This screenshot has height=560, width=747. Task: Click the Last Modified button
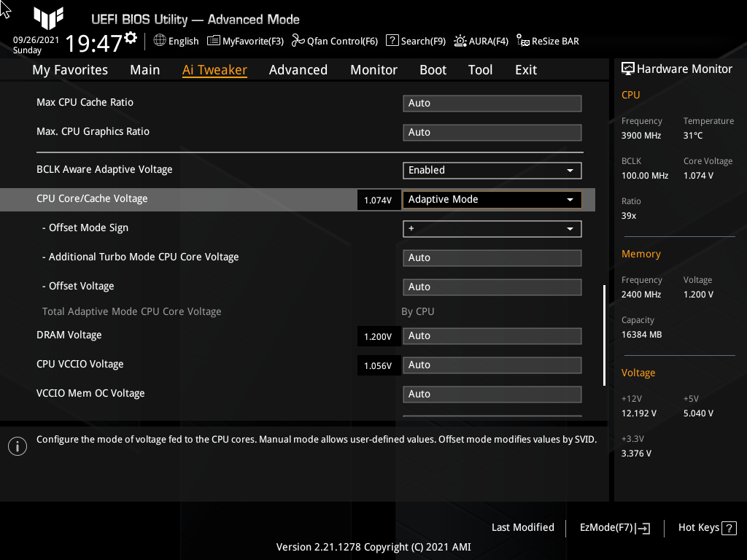tap(522, 527)
